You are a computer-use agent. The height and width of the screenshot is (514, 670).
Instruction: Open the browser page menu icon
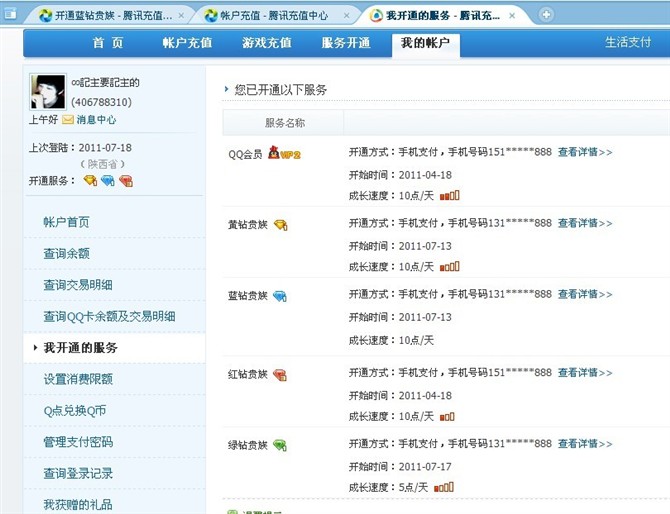[10, 14]
